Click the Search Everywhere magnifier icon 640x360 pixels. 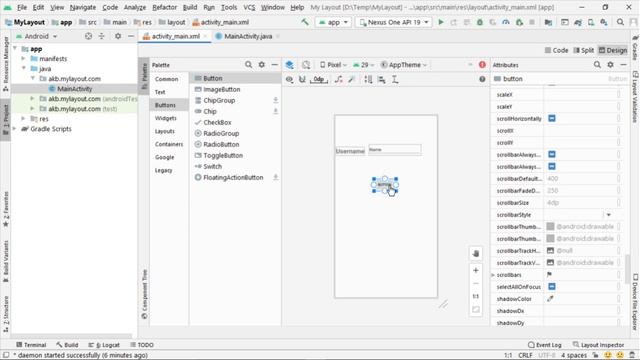click(x=620, y=22)
